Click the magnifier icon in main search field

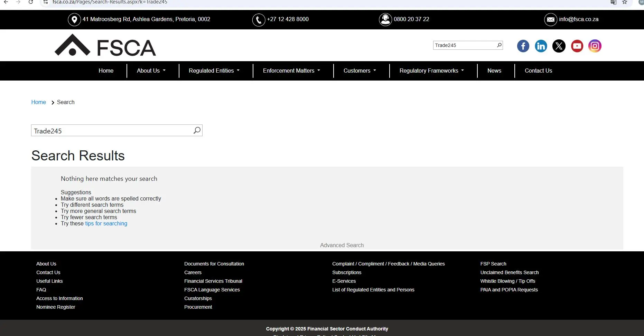click(197, 130)
